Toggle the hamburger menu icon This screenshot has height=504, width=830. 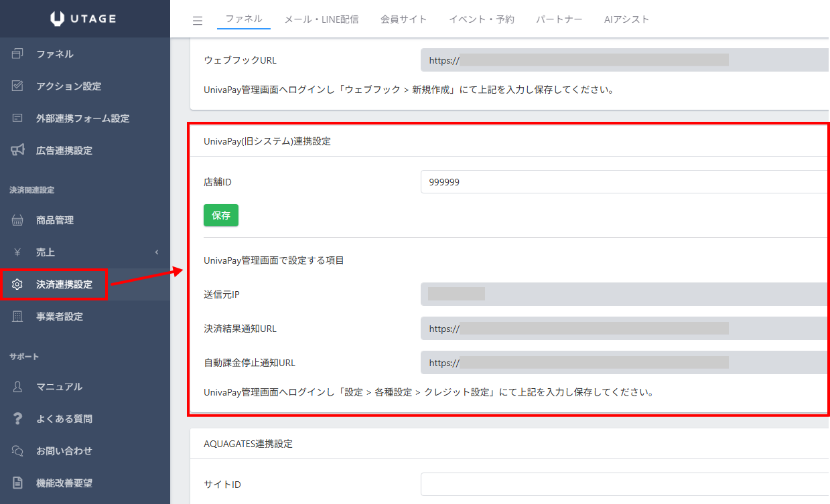pos(198,21)
